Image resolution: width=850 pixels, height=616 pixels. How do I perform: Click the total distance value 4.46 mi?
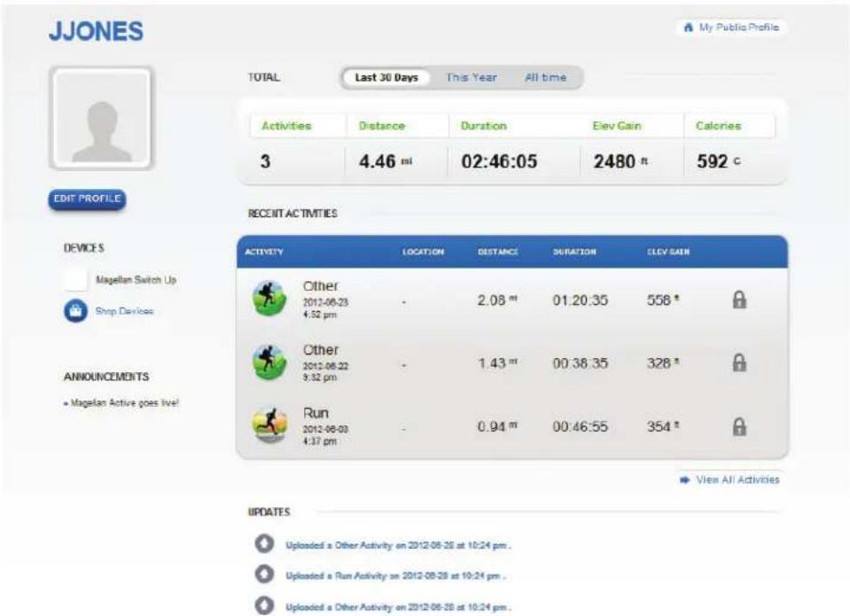click(386, 161)
